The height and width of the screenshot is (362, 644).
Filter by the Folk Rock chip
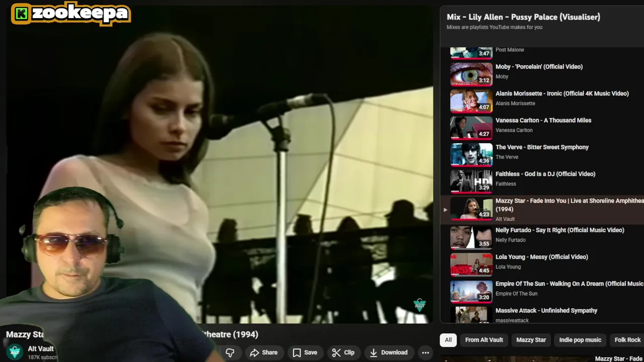coord(627,340)
